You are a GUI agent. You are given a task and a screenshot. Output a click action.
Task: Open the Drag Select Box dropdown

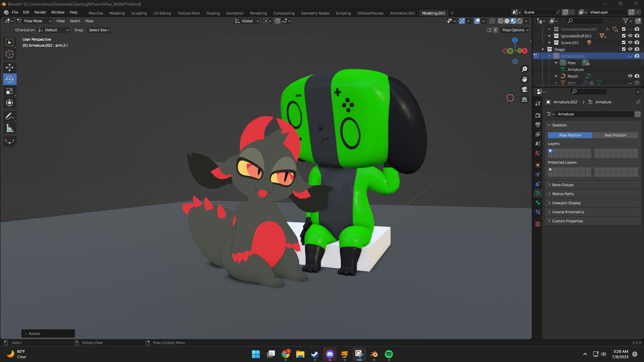coord(99,30)
